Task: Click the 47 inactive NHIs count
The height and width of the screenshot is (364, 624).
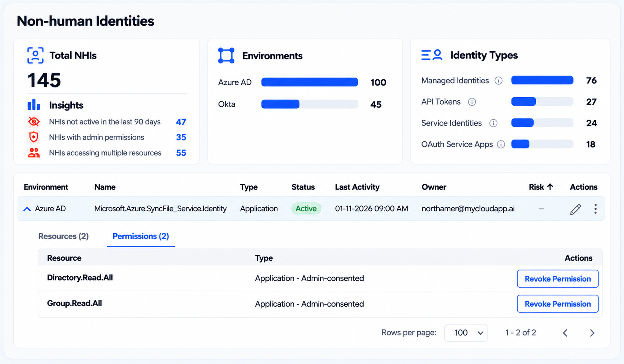Action: tap(181, 122)
